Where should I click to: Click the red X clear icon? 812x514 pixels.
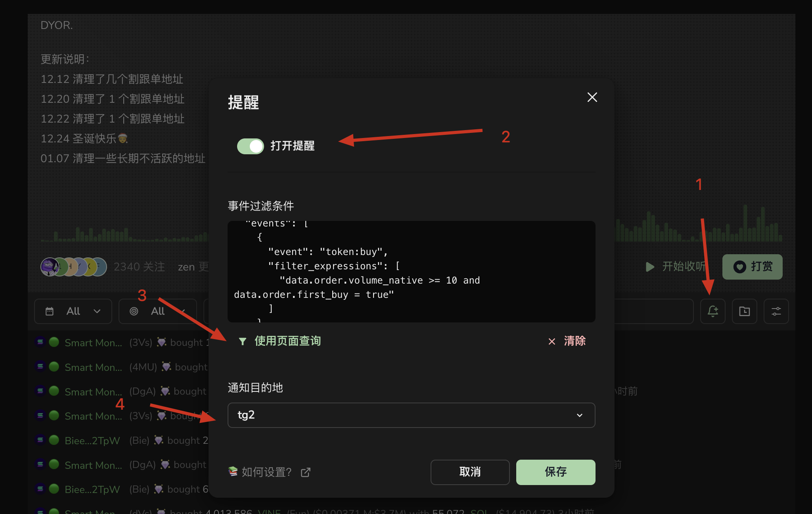pyautogui.click(x=552, y=341)
